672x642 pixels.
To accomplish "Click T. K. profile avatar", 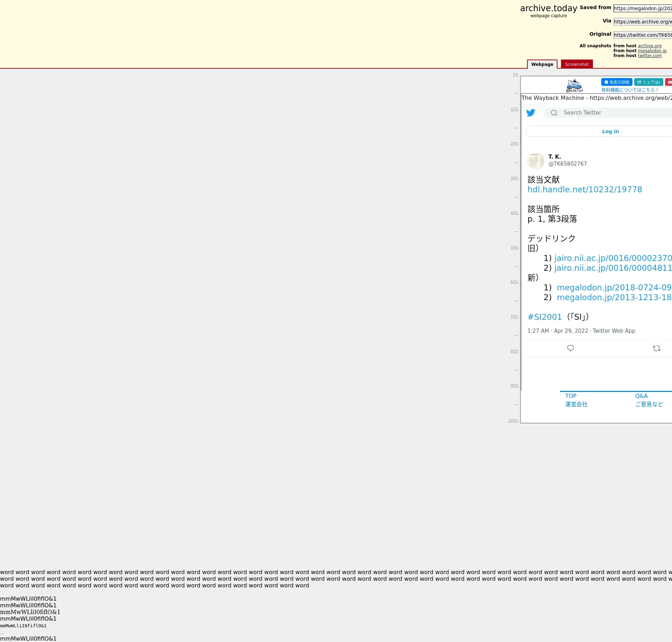I will (535, 161).
